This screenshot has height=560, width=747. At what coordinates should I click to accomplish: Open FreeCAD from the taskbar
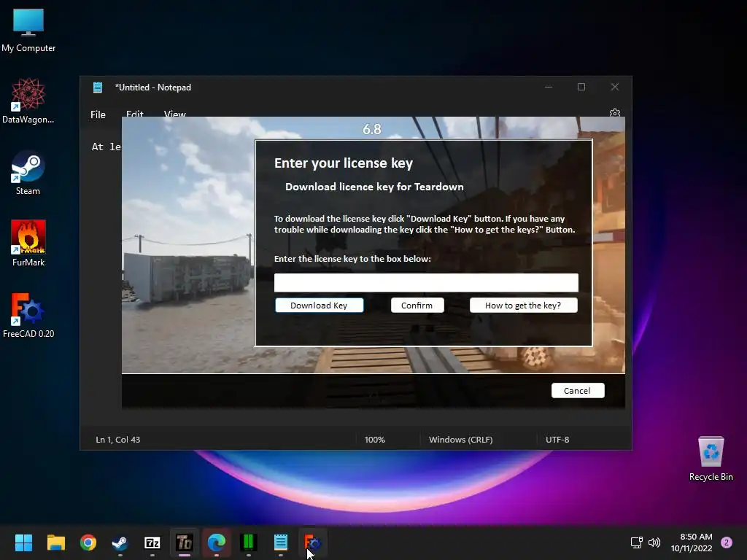click(x=312, y=542)
